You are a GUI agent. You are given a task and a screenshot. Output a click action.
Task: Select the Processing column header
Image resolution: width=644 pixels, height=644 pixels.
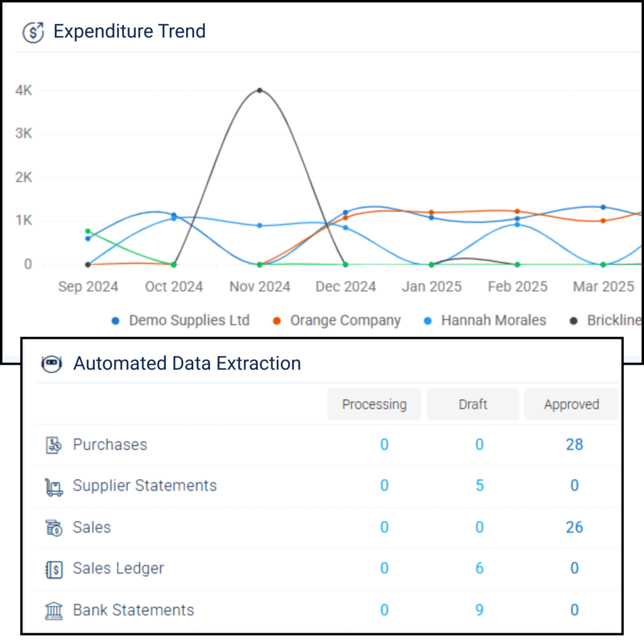(374, 404)
